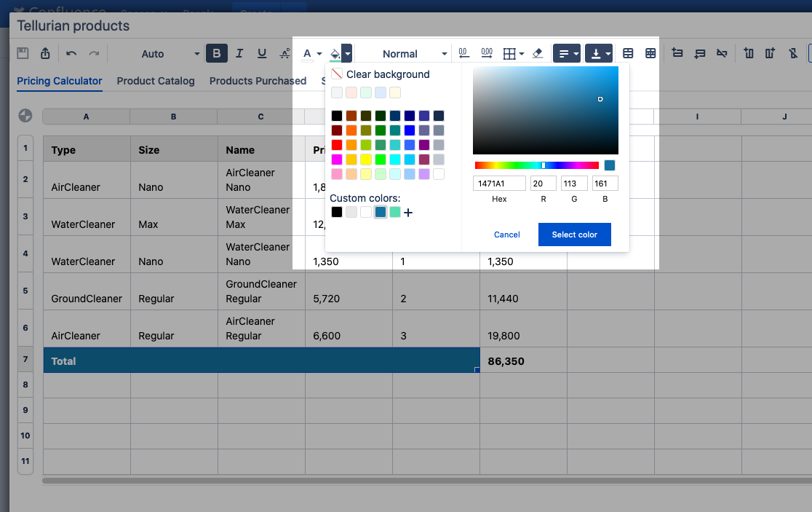This screenshot has height=512, width=812.
Task: Click the cell with value 86,350
Action: (523, 361)
